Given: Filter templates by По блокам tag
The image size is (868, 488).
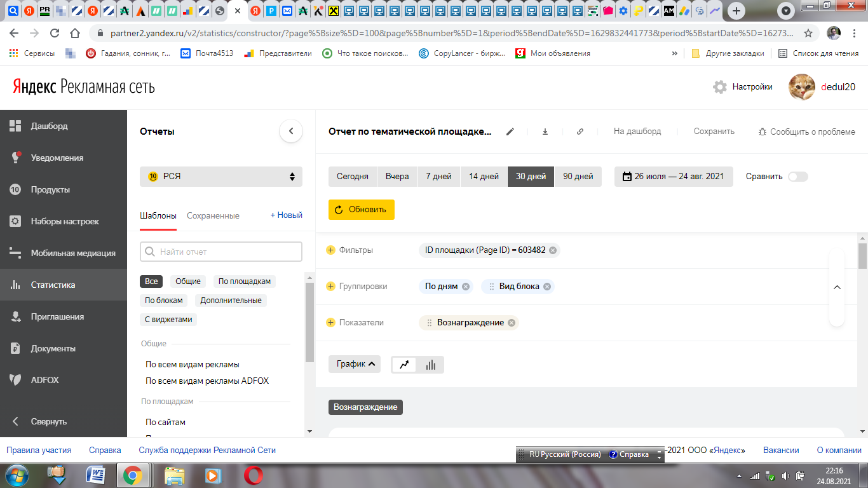Looking at the screenshot, I should pyautogui.click(x=164, y=300).
